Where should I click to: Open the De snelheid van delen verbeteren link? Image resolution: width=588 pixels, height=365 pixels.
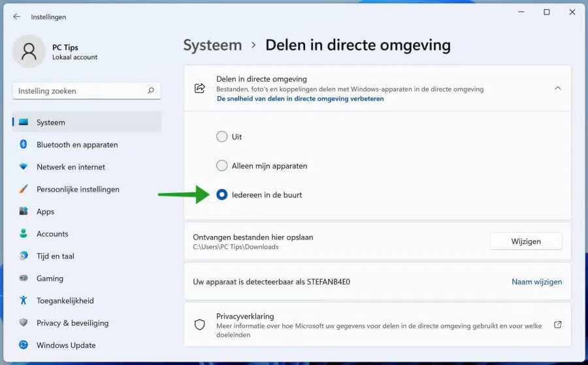click(x=300, y=98)
